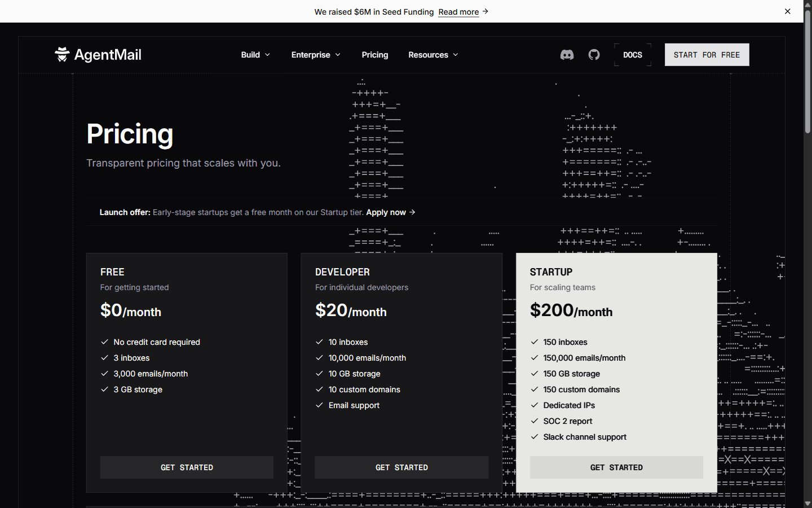Viewport: 812px width, 508px height.
Task: Click GET STARTED on the Startup plan
Action: click(x=616, y=467)
